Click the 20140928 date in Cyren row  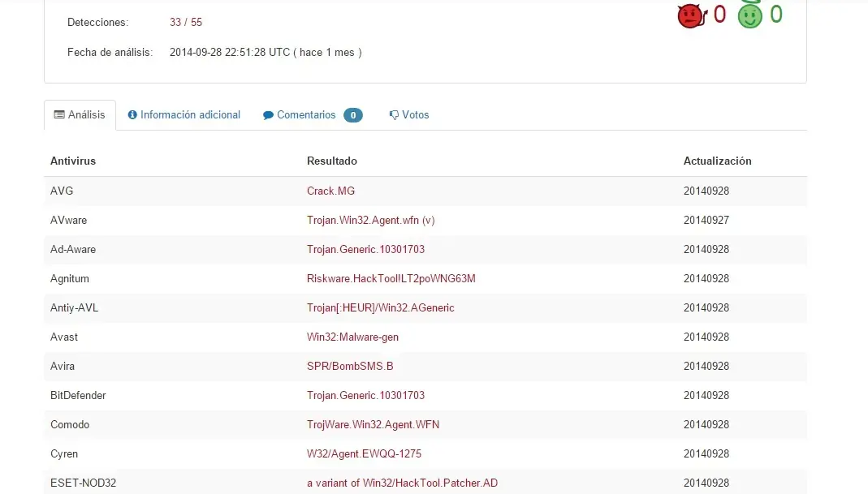click(x=706, y=454)
